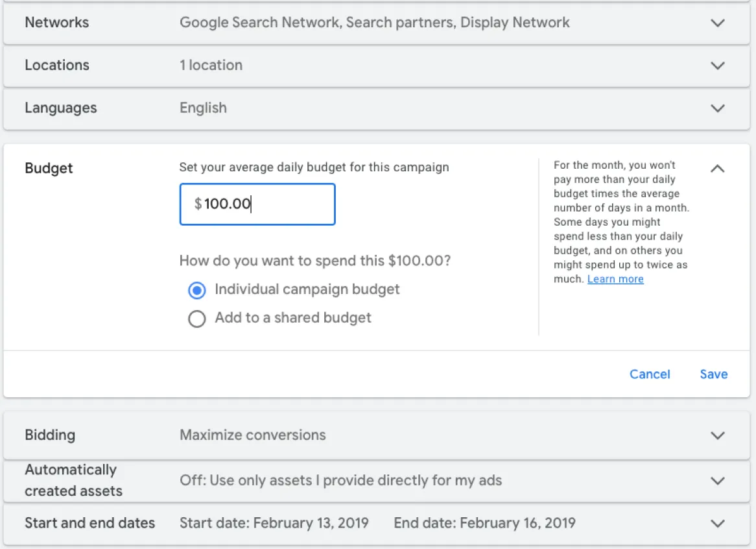
Task: Expand the Bidding section chevron
Action: pyautogui.click(x=718, y=435)
